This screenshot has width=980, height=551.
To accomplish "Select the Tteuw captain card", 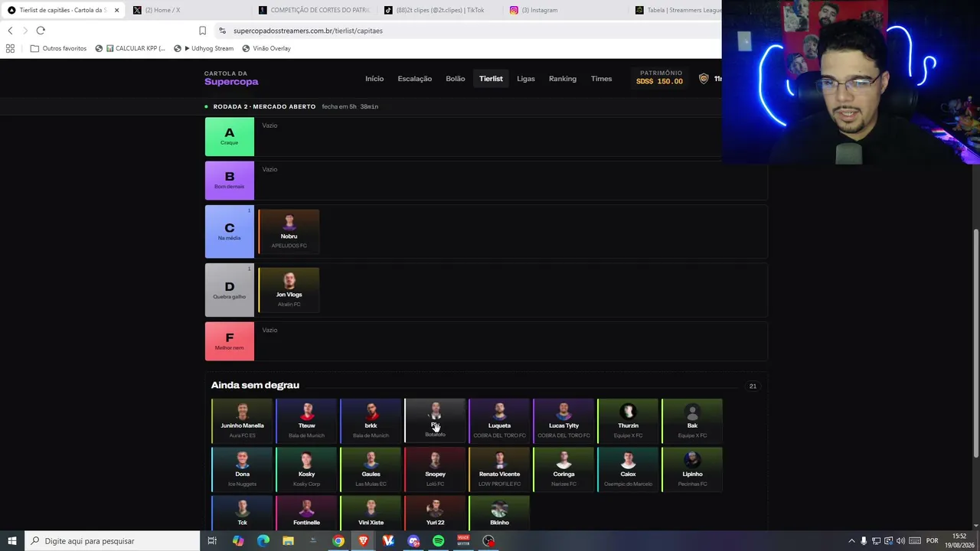I will [306, 420].
